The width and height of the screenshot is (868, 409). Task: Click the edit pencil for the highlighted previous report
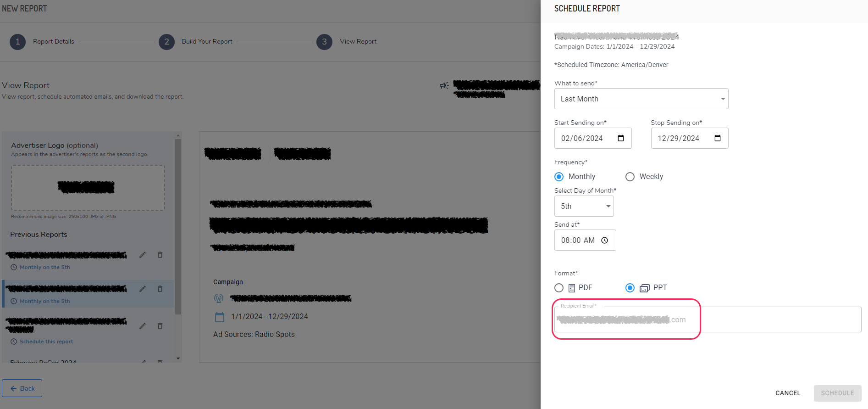tap(143, 289)
